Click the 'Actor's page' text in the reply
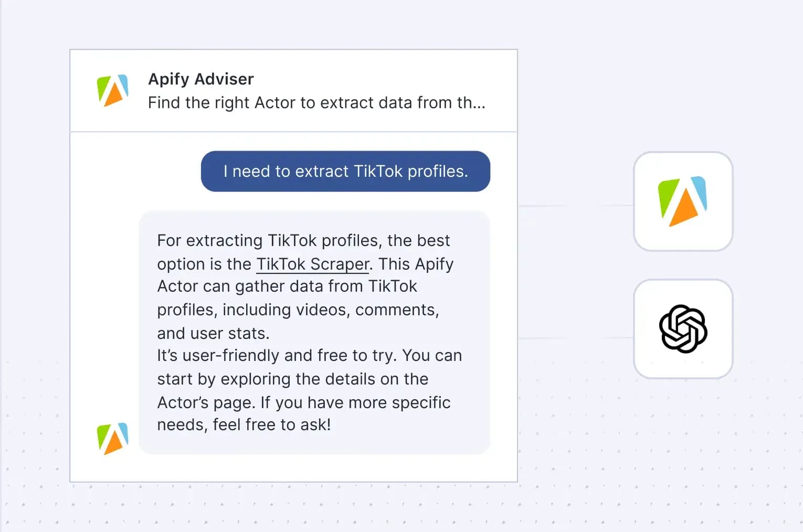 (206, 402)
